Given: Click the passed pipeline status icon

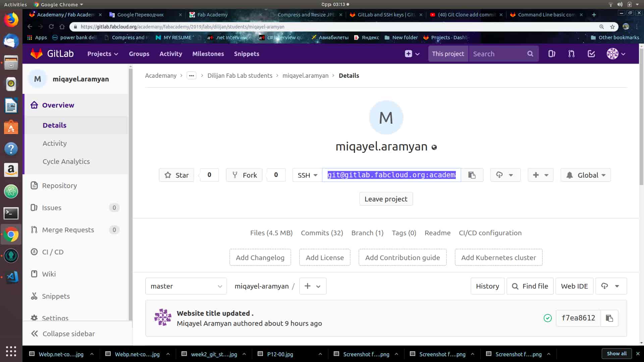Looking at the screenshot, I should coord(547,318).
